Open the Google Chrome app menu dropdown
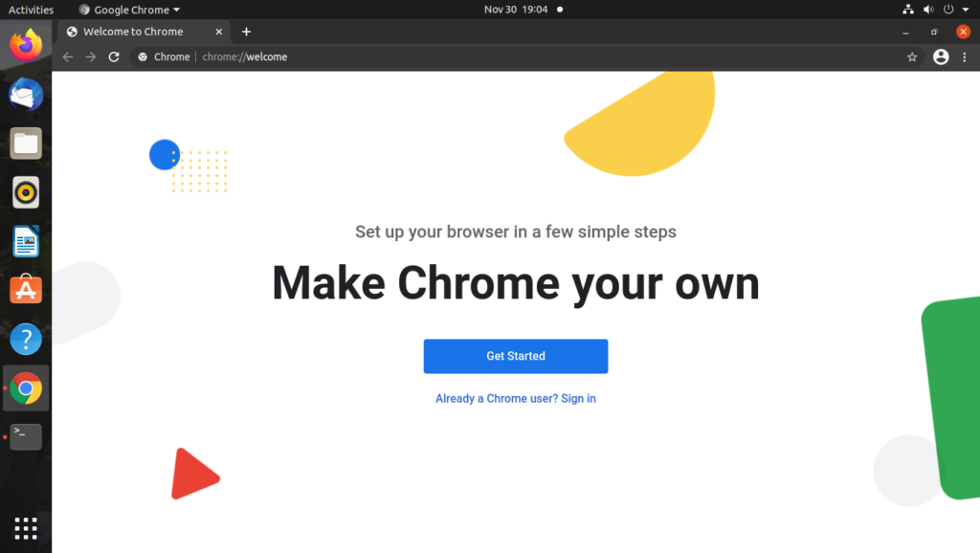980x553 pixels. (130, 10)
